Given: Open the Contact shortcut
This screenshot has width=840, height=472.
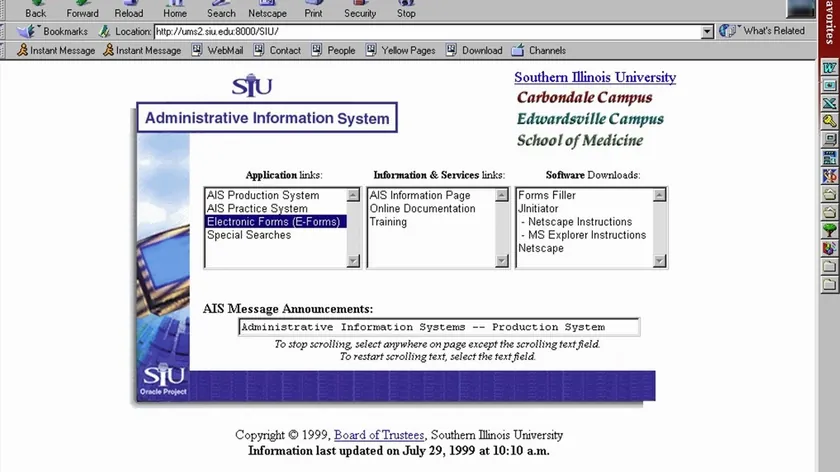Looking at the screenshot, I should (278, 50).
